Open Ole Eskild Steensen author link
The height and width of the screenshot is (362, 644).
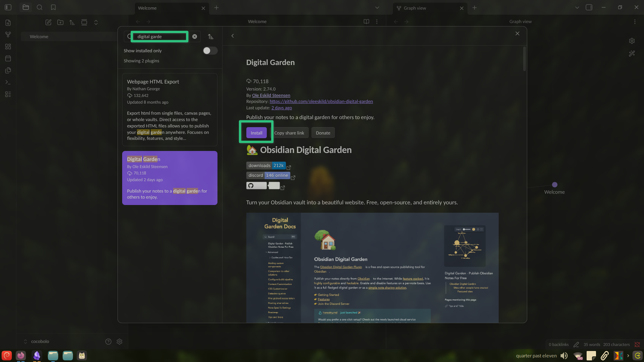pos(271,95)
